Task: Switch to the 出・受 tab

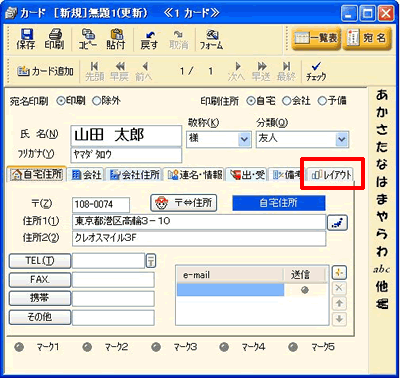Action: click(247, 175)
